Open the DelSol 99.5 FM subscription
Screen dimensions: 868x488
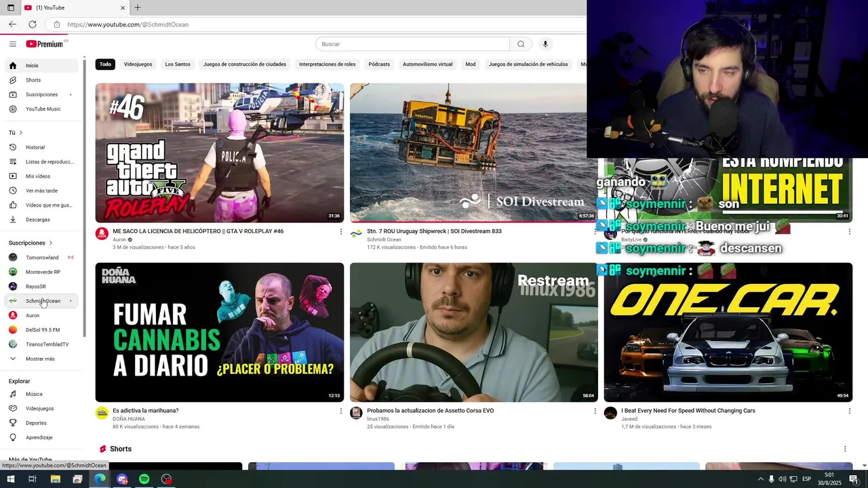pyautogui.click(x=42, y=330)
